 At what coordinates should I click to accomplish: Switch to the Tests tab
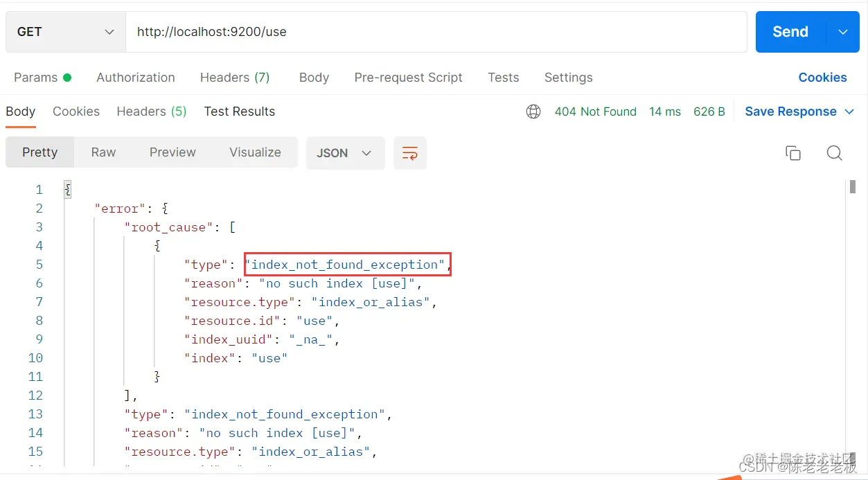(504, 78)
